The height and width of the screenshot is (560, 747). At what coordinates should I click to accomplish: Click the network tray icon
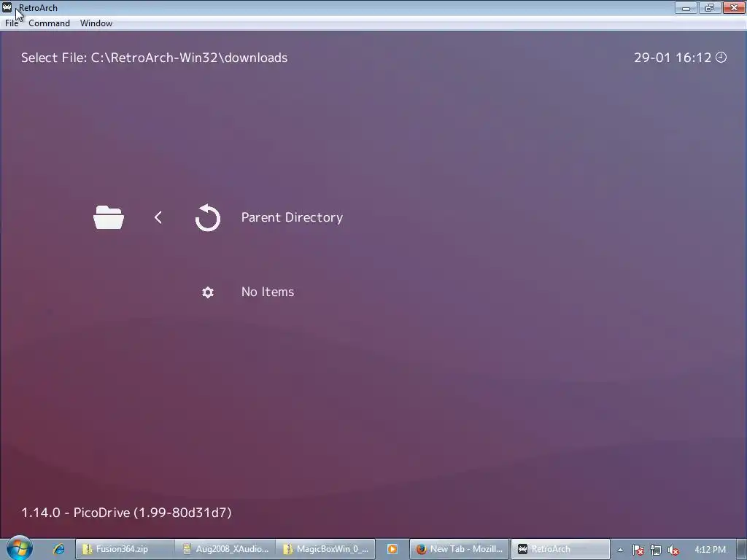tap(656, 550)
